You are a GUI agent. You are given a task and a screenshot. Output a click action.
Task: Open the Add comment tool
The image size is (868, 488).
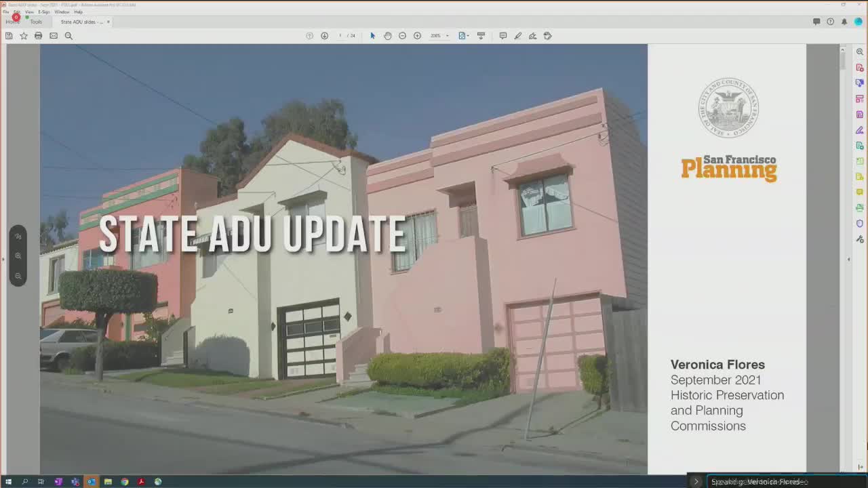coord(502,36)
